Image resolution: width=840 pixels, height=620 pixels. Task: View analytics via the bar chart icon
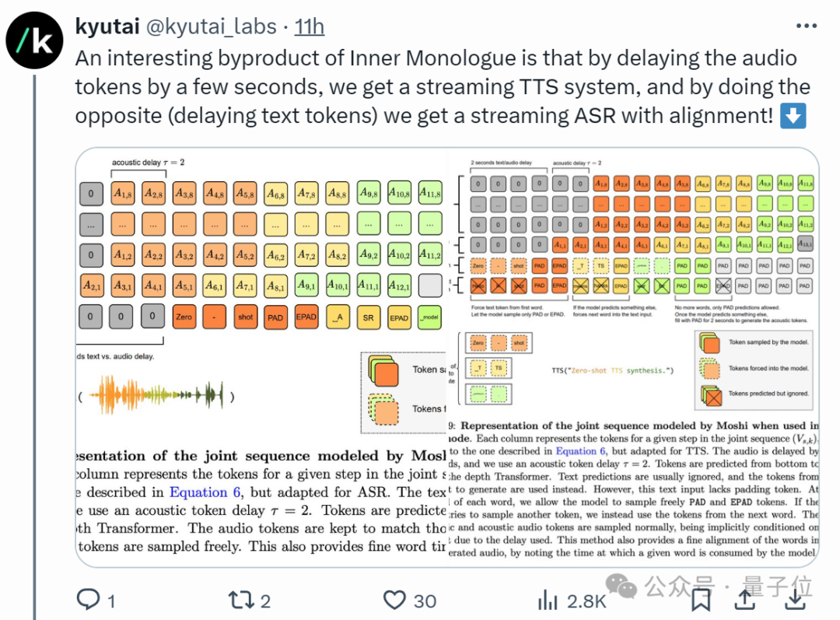[548, 600]
